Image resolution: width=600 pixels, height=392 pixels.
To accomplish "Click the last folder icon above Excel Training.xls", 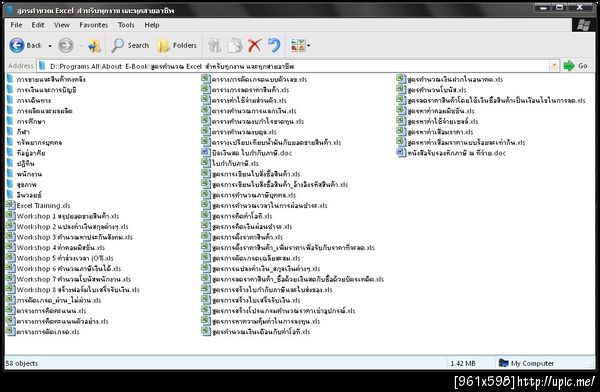I will click(x=10, y=194).
